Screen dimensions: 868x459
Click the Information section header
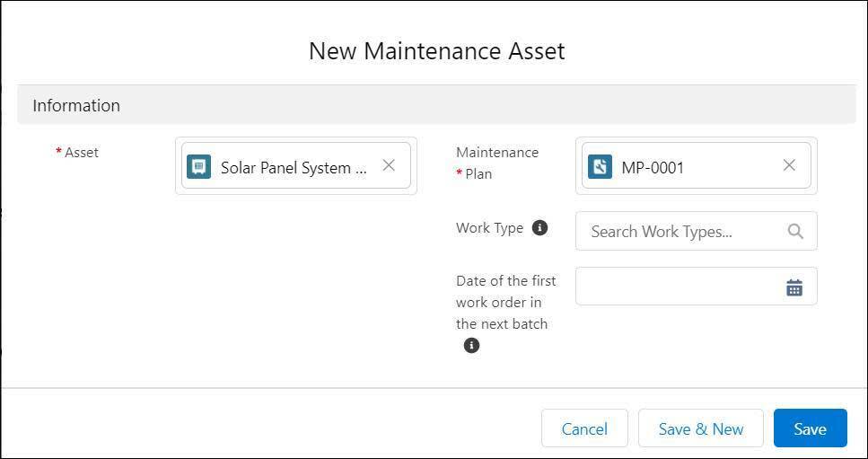coord(76,105)
